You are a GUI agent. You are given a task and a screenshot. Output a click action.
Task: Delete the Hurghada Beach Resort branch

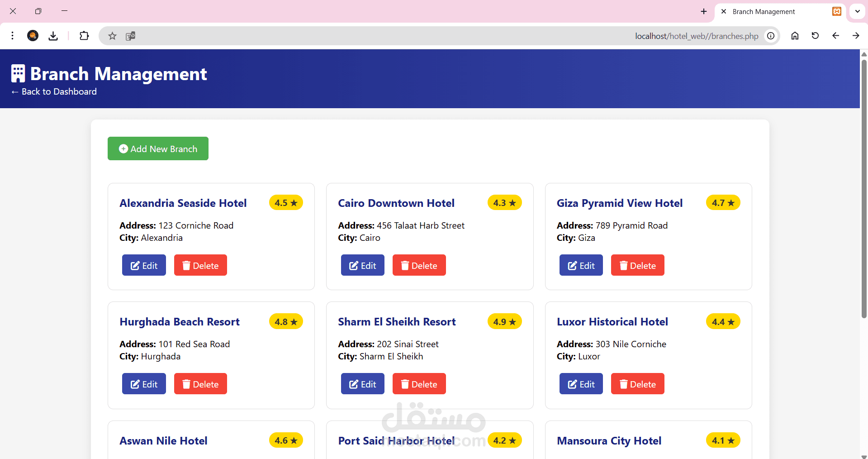[x=200, y=384]
